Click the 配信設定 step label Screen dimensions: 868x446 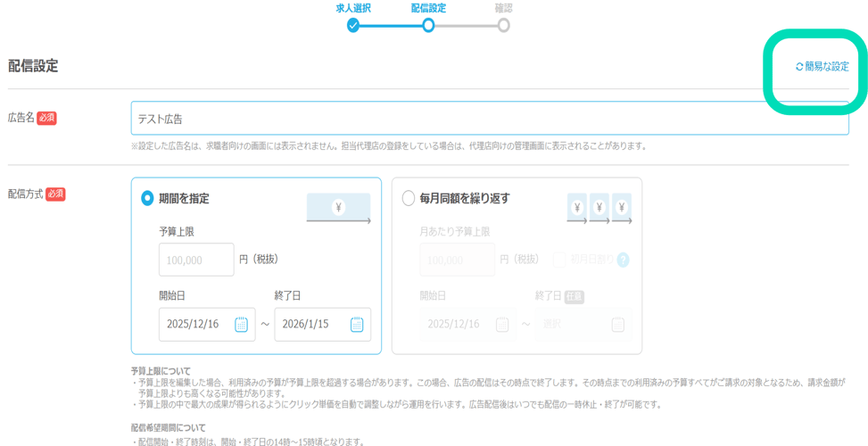(x=428, y=8)
